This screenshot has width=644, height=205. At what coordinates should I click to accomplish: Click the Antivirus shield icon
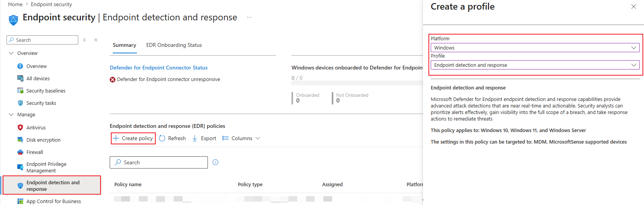[x=20, y=127]
